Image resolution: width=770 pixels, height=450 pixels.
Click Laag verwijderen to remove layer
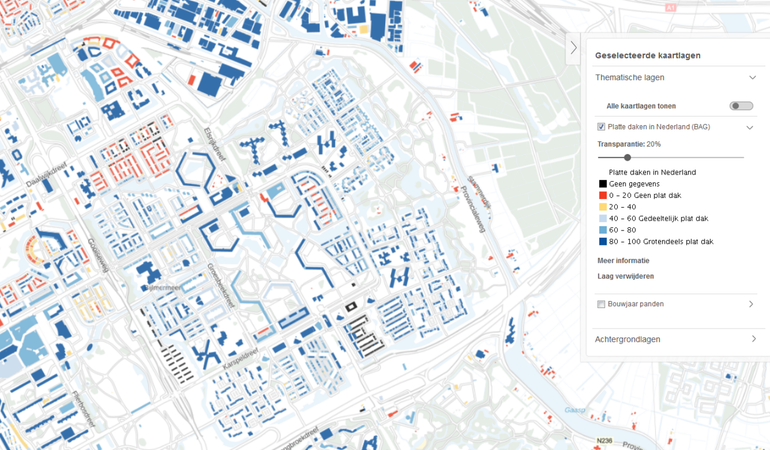click(625, 276)
